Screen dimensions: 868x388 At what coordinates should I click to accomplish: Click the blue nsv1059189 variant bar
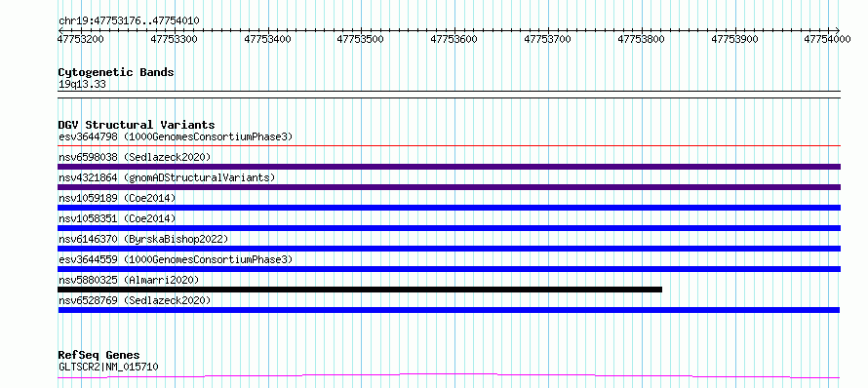(x=450, y=208)
